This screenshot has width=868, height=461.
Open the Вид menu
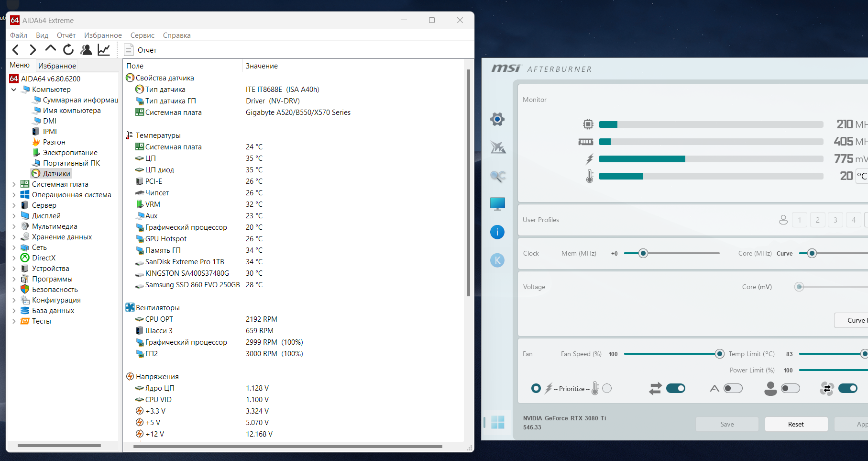click(42, 35)
